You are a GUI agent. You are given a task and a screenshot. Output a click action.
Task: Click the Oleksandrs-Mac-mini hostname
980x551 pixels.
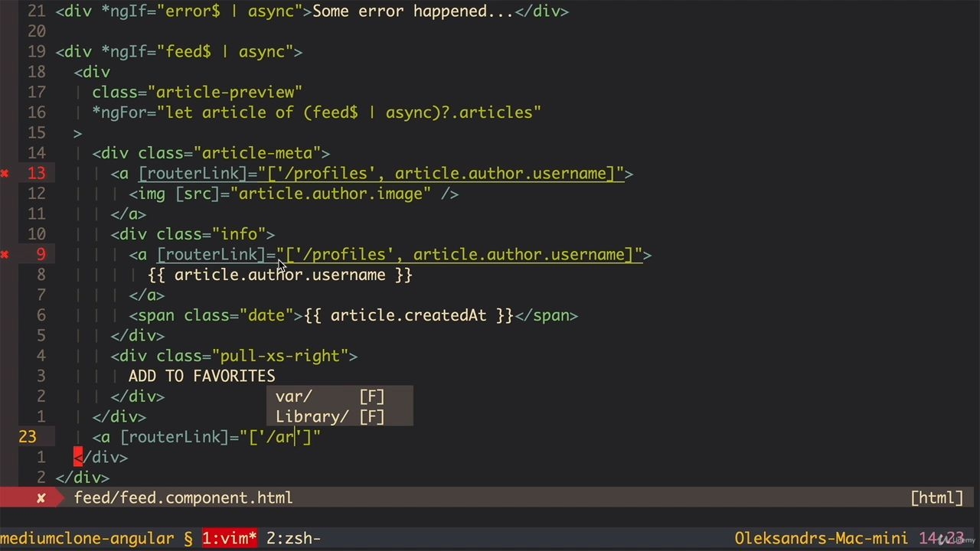pyautogui.click(x=821, y=538)
